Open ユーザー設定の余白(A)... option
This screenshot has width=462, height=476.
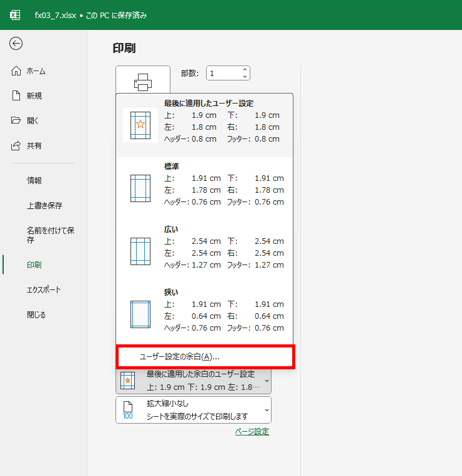click(x=205, y=357)
